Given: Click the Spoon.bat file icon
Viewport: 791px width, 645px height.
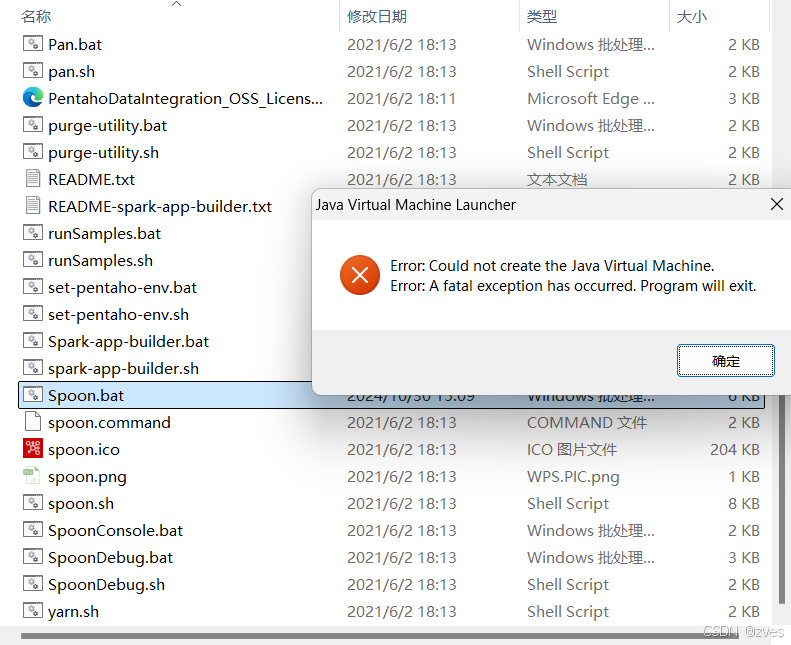Looking at the screenshot, I should pos(33,395).
